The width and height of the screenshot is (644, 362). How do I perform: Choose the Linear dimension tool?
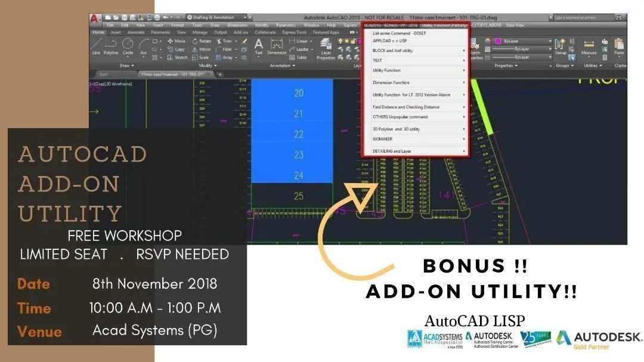(299, 41)
